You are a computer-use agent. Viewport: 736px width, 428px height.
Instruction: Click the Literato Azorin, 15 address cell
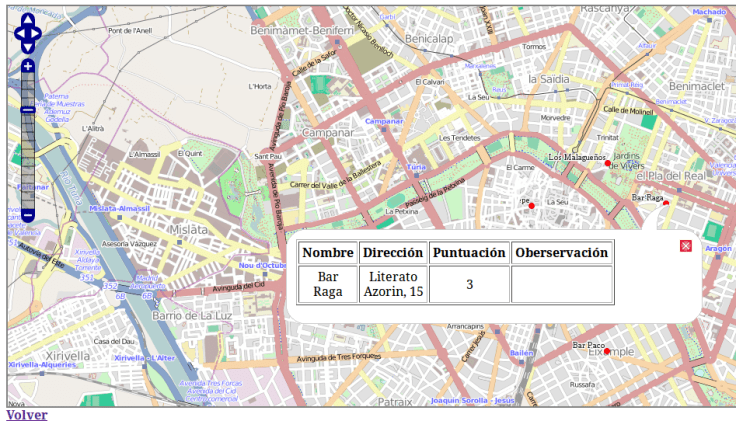tap(393, 284)
